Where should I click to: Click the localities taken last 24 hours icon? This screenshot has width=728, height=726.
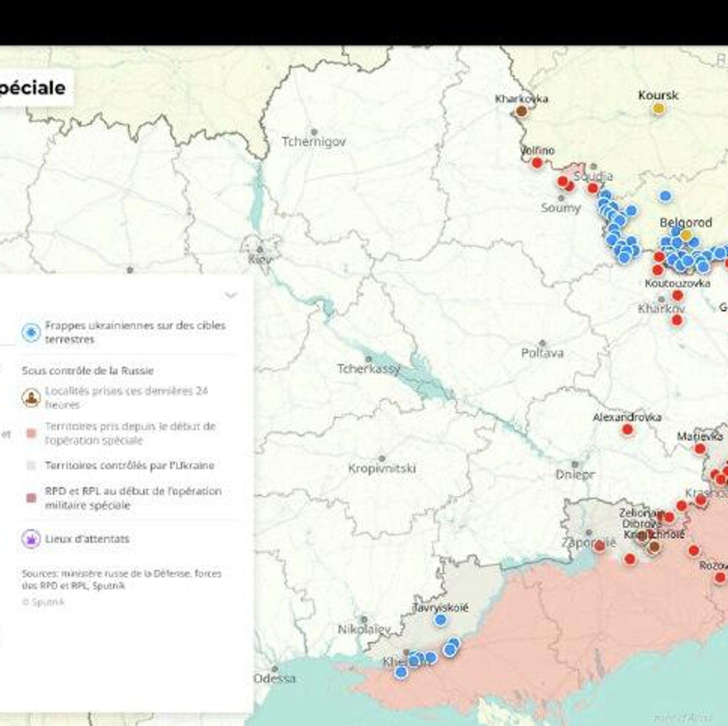coord(31,398)
